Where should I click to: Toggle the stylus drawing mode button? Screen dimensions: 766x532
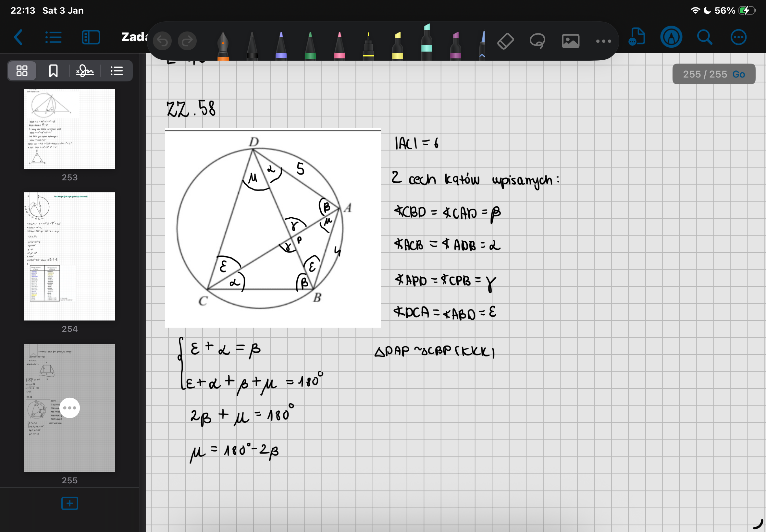[671, 37]
